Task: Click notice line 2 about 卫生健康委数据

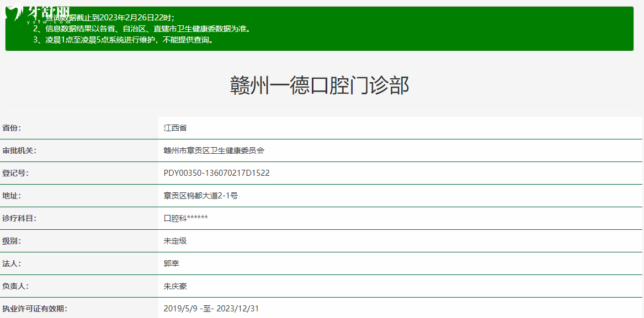Action: tap(141, 29)
